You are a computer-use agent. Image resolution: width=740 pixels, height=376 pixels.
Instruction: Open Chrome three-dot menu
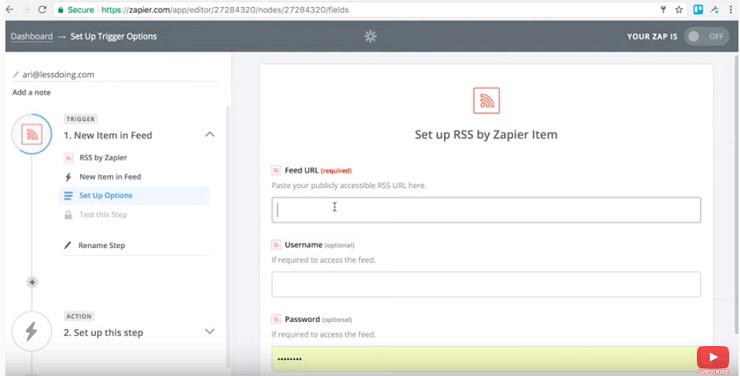pyautogui.click(x=731, y=9)
